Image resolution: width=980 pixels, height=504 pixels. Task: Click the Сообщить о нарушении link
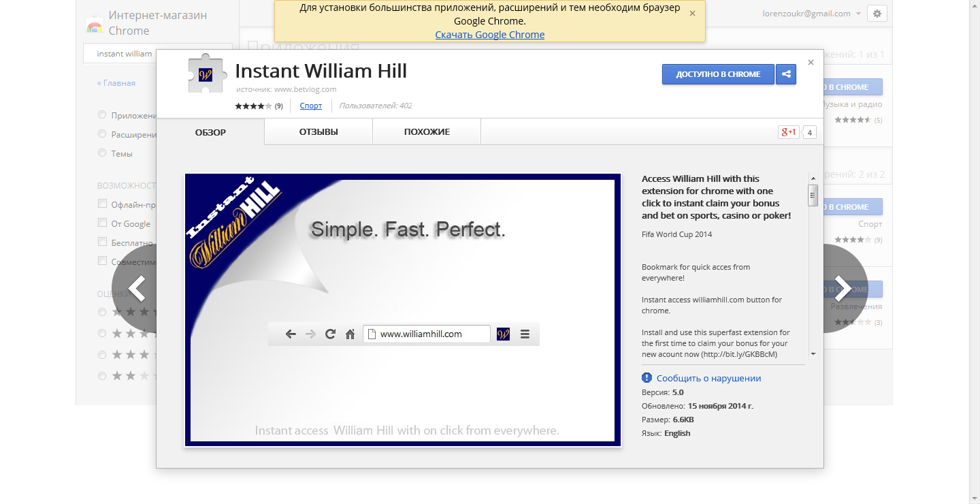tap(708, 378)
